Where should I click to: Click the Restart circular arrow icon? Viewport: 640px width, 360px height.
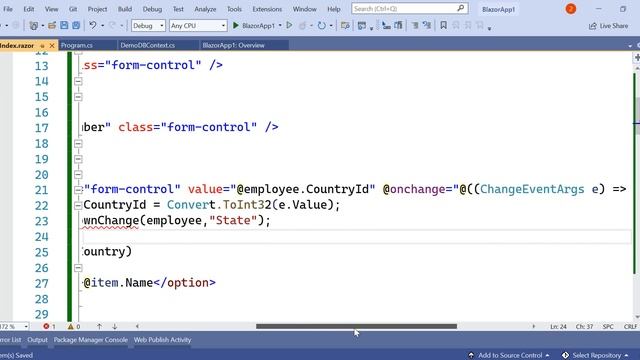coord(322,25)
